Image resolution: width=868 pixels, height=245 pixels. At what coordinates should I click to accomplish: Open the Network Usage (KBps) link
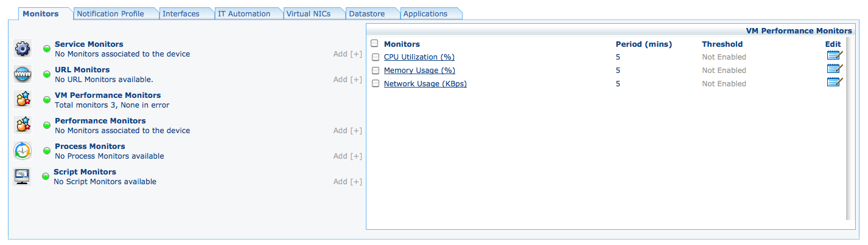pos(425,84)
